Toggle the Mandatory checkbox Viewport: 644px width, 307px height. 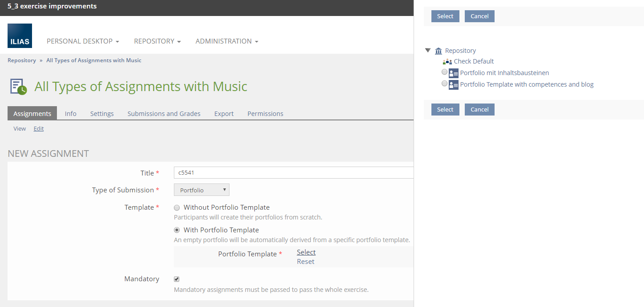[x=177, y=279]
